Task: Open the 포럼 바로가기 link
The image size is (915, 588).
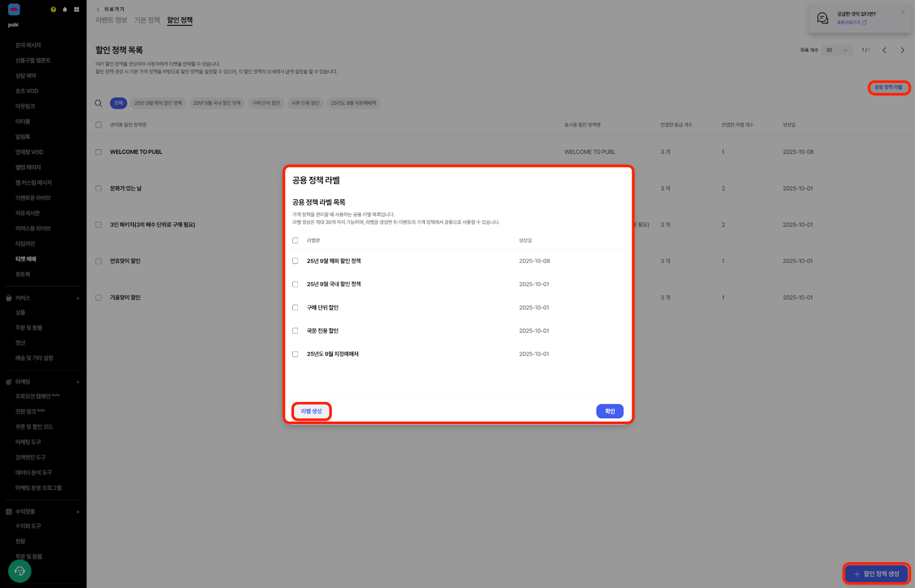Action: 852,23
